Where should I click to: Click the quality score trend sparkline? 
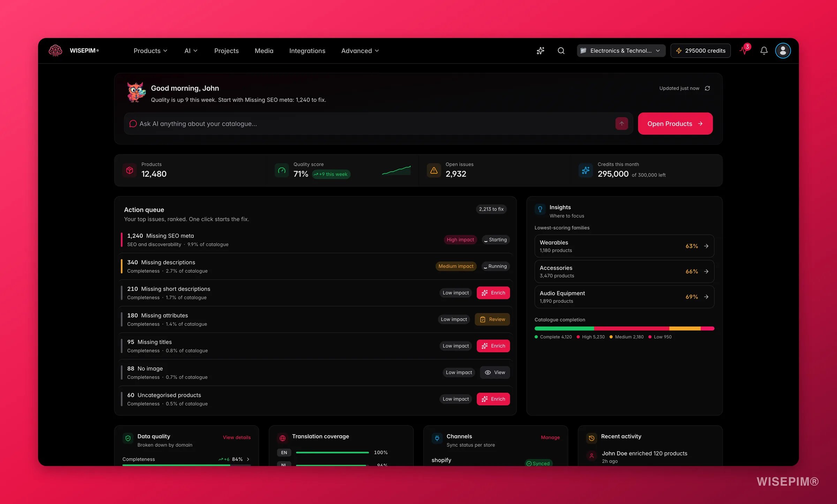(396, 170)
